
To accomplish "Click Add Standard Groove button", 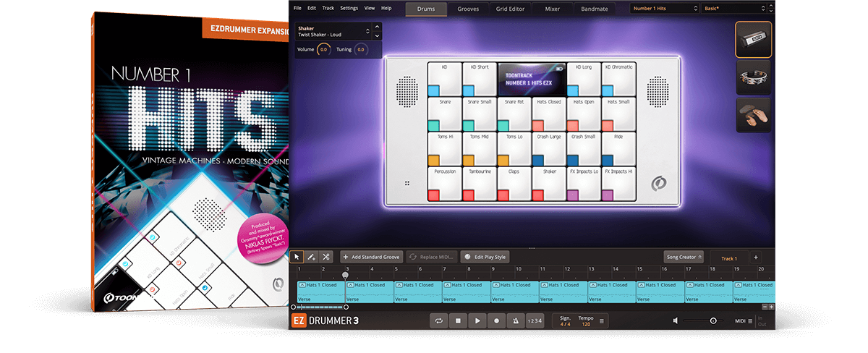I will click(372, 257).
